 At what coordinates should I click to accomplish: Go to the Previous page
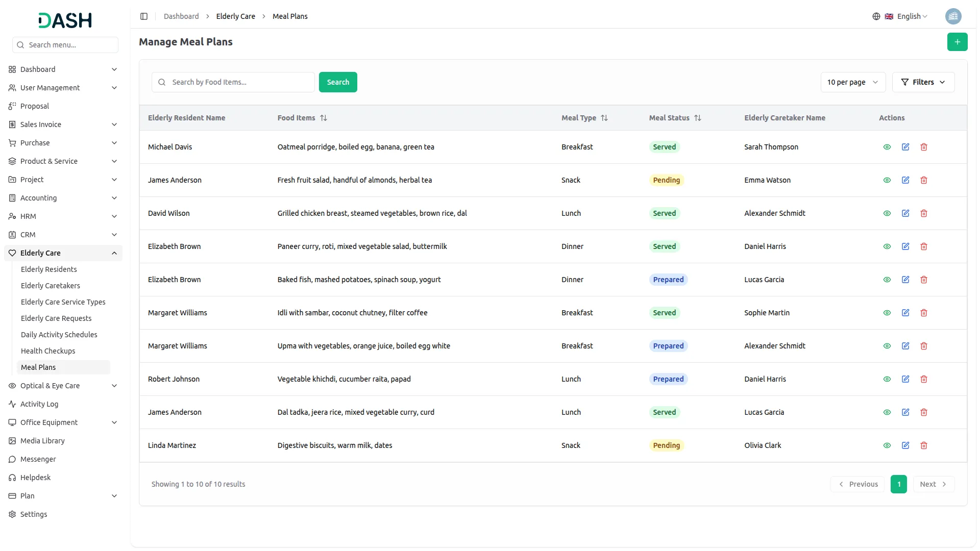point(858,484)
